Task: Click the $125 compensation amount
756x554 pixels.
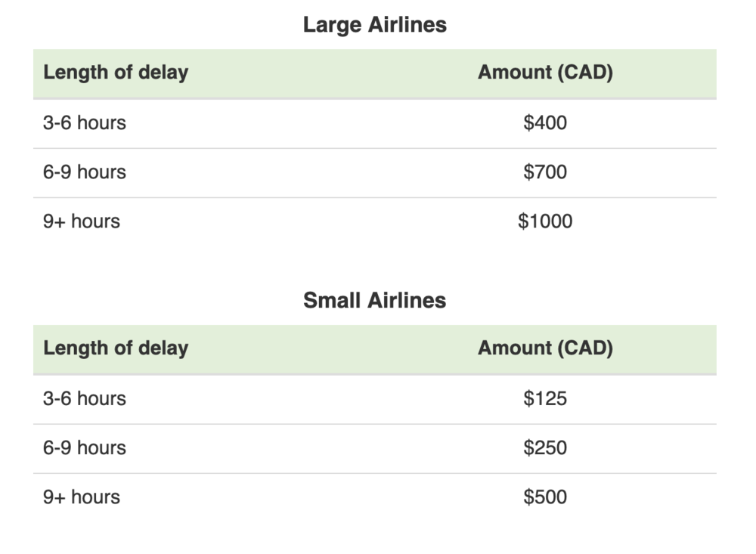Action: coord(545,398)
